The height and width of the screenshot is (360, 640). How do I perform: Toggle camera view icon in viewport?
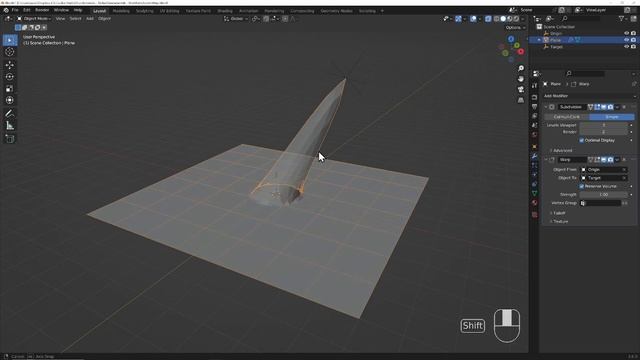(x=521, y=89)
